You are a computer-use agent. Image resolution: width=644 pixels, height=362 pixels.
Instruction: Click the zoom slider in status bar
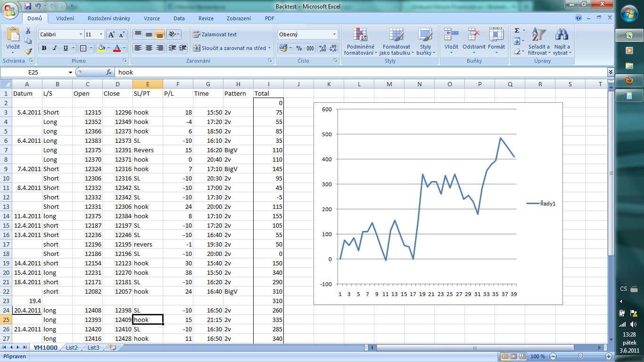(580, 356)
